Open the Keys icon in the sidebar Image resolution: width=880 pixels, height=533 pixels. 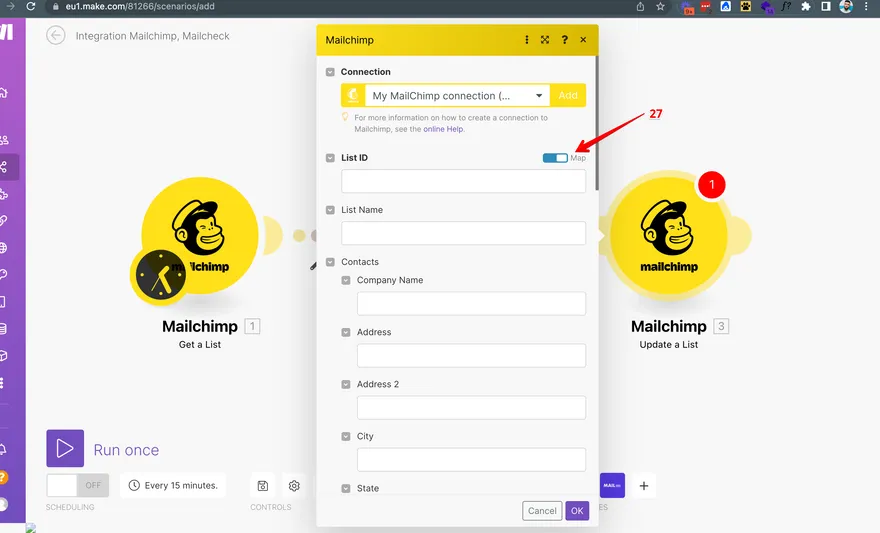tap(4, 274)
